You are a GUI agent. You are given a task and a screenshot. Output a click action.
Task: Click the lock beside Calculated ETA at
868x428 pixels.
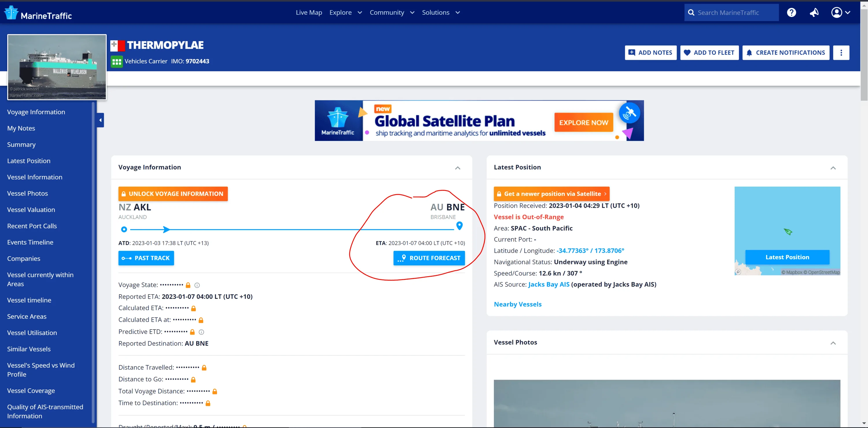(201, 320)
